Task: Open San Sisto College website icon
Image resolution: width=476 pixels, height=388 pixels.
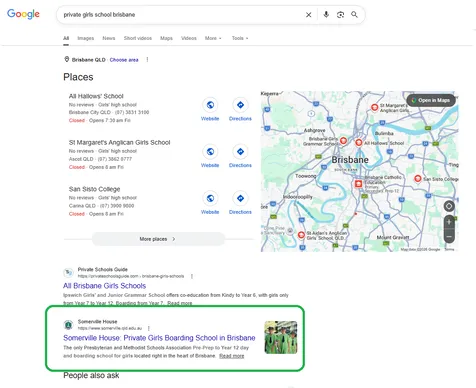Action: pyautogui.click(x=210, y=199)
